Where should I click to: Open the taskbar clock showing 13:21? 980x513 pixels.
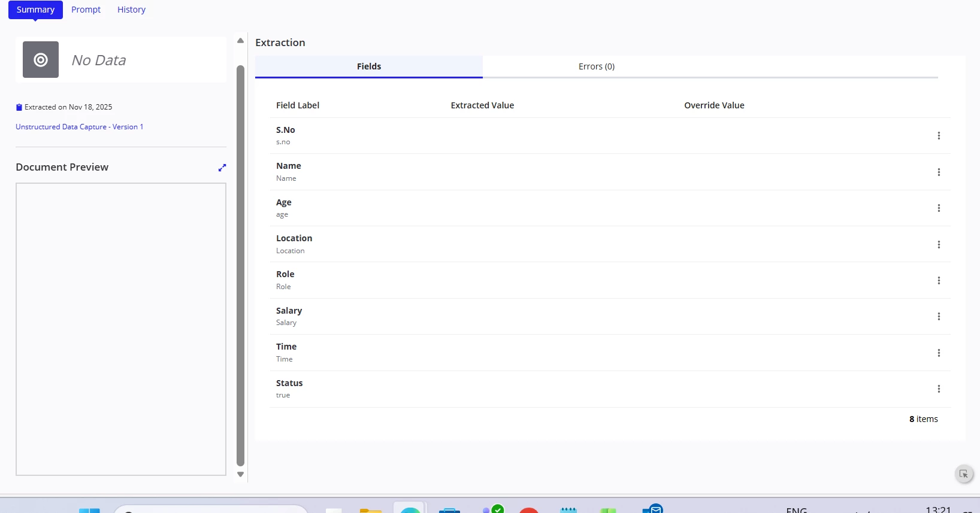[938, 509]
